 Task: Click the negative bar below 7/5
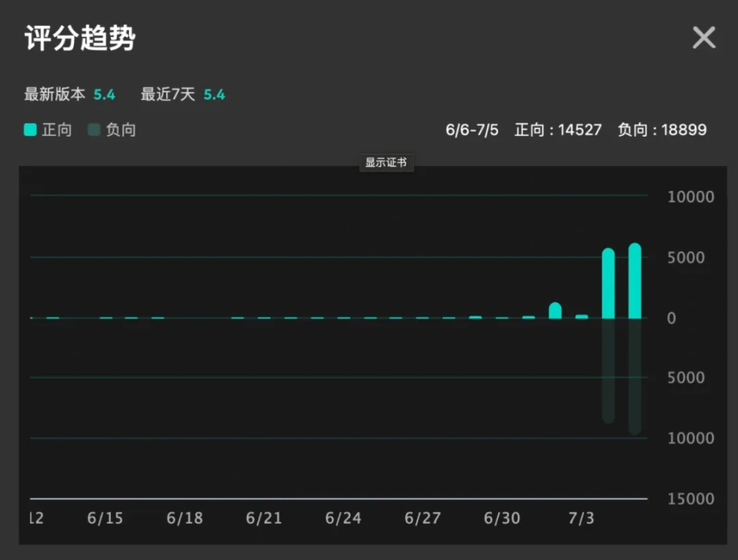point(635,376)
